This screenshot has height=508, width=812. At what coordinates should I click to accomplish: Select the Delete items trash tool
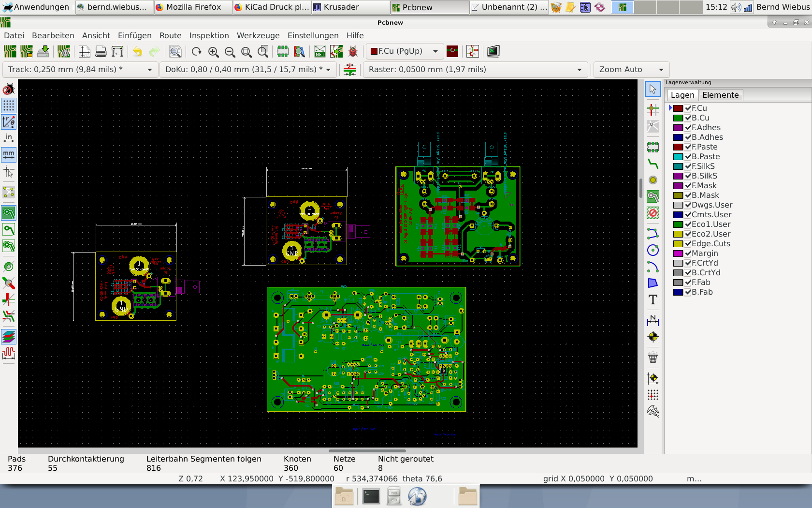(x=653, y=358)
